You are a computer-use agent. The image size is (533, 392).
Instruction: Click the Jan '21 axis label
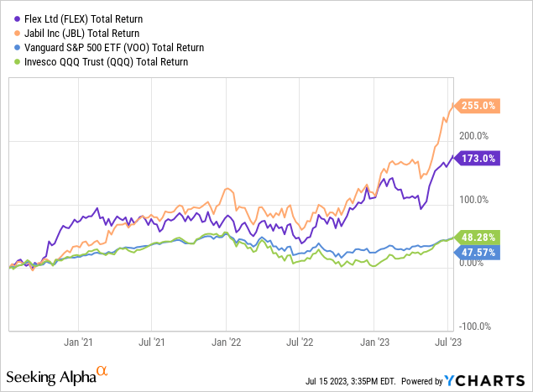click(x=78, y=342)
